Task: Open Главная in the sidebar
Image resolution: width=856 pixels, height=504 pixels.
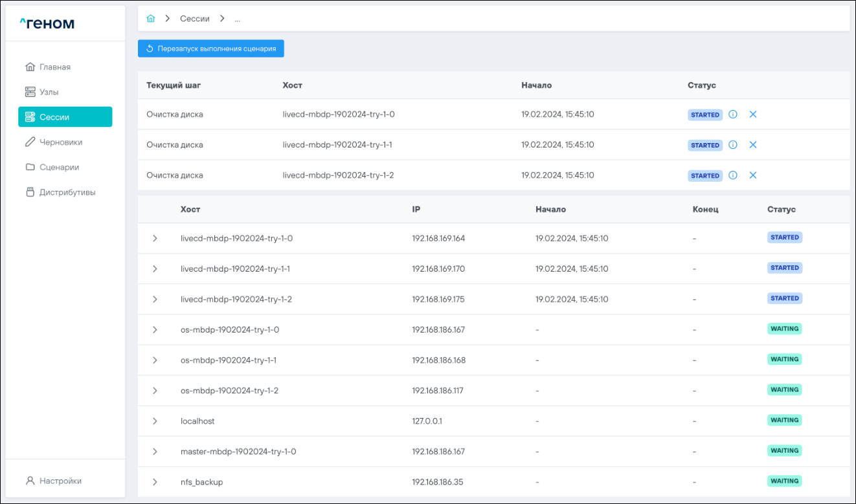Action: [54, 67]
